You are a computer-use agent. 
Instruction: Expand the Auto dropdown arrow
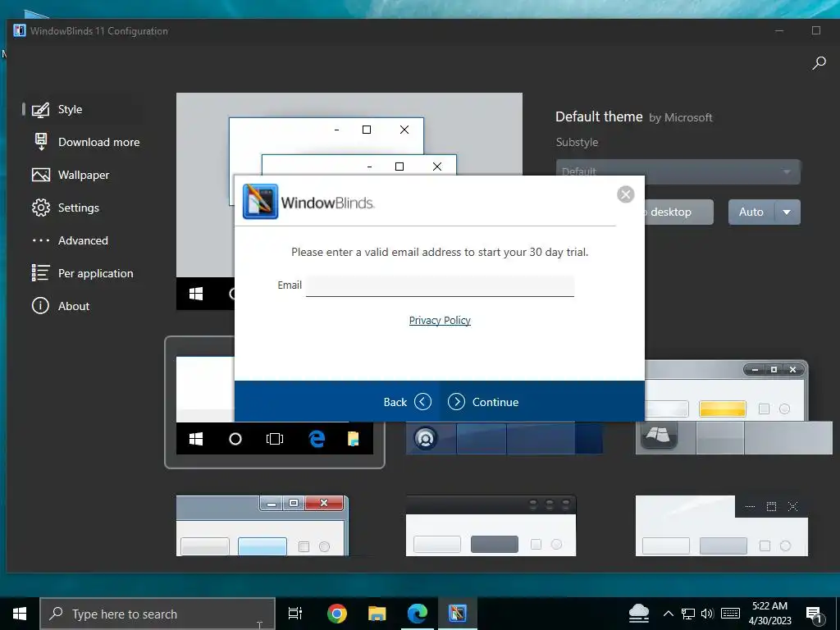pyautogui.click(x=787, y=212)
